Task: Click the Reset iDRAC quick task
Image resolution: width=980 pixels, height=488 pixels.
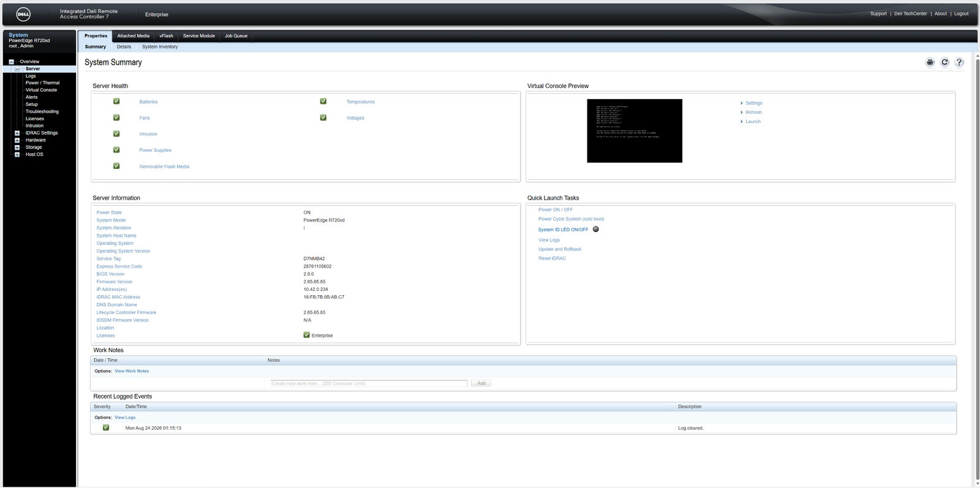Action: click(x=552, y=258)
